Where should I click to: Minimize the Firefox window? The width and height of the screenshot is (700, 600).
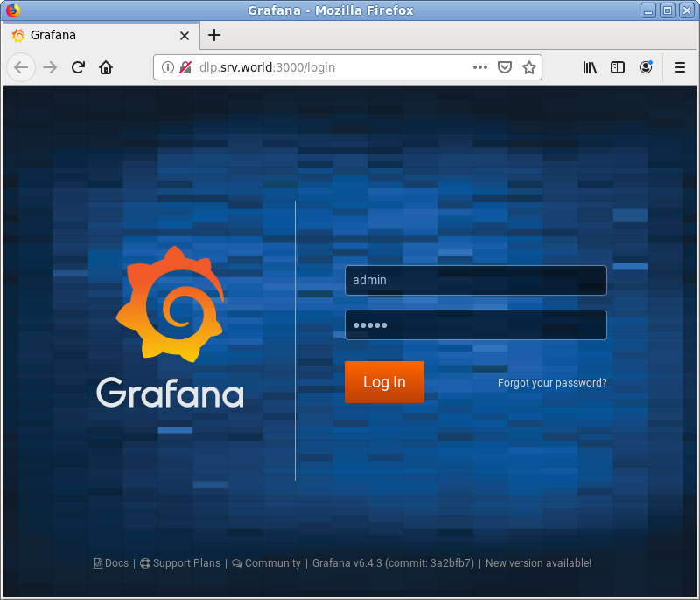click(647, 10)
